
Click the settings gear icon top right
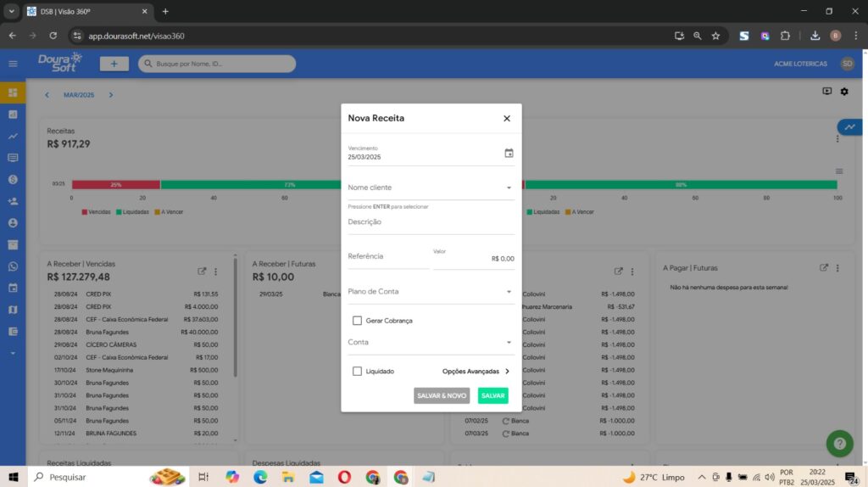tap(844, 92)
